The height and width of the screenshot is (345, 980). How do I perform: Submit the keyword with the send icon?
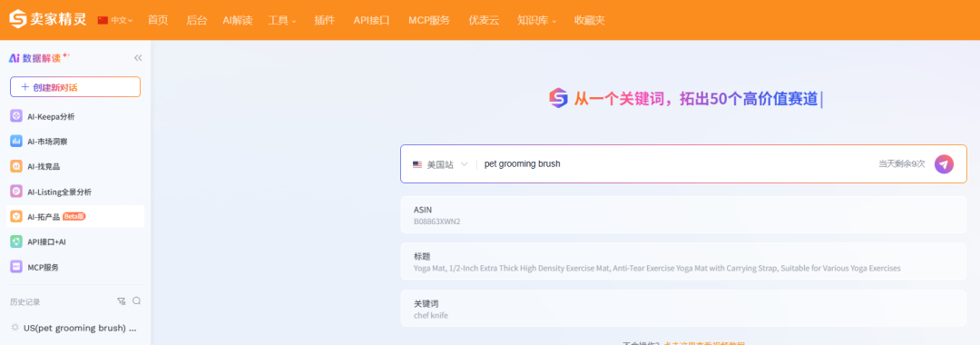point(944,164)
